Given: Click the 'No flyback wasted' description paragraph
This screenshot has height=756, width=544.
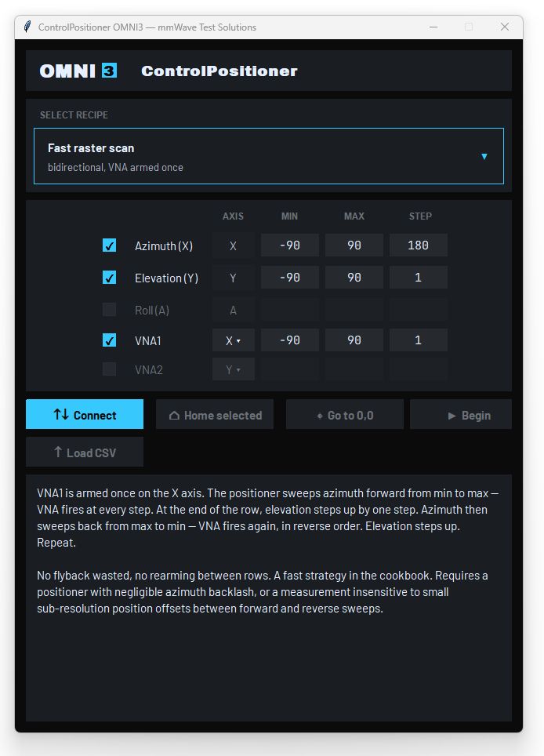Looking at the screenshot, I should pos(263,591).
